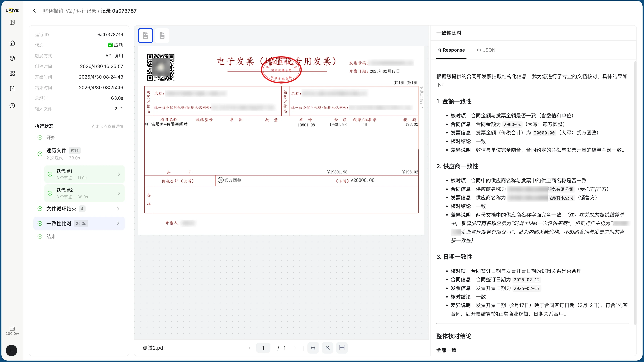Open 财务报销-V2 breadcrumb link

(57, 11)
